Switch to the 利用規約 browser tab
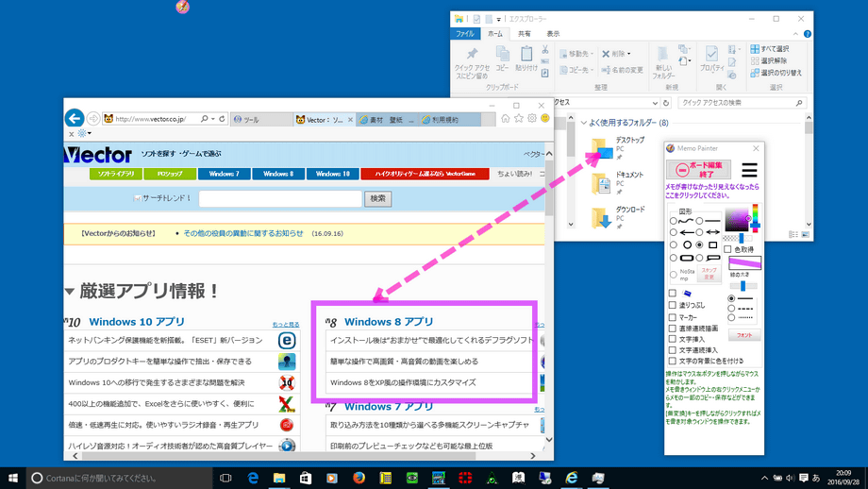The width and height of the screenshot is (868, 489). (x=450, y=120)
